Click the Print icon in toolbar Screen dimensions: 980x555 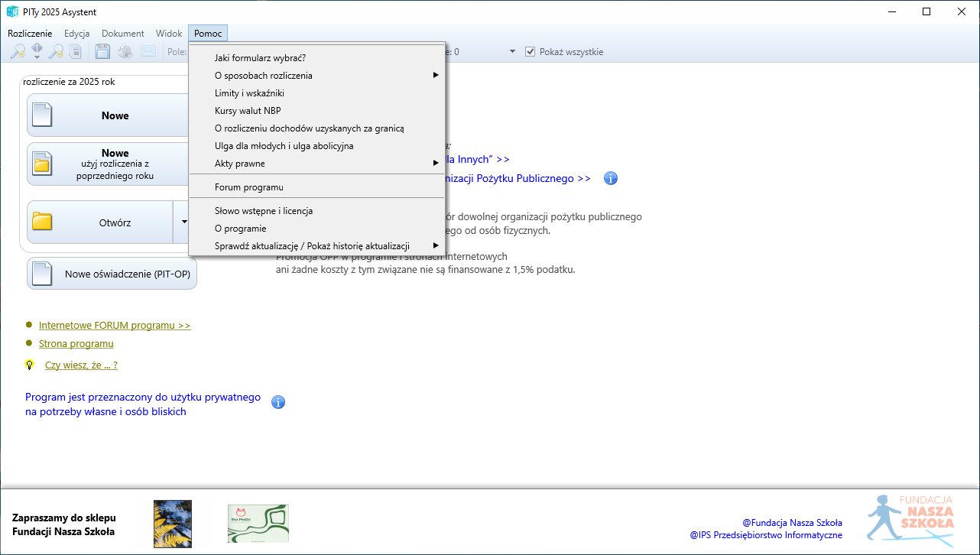pos(125,52)
